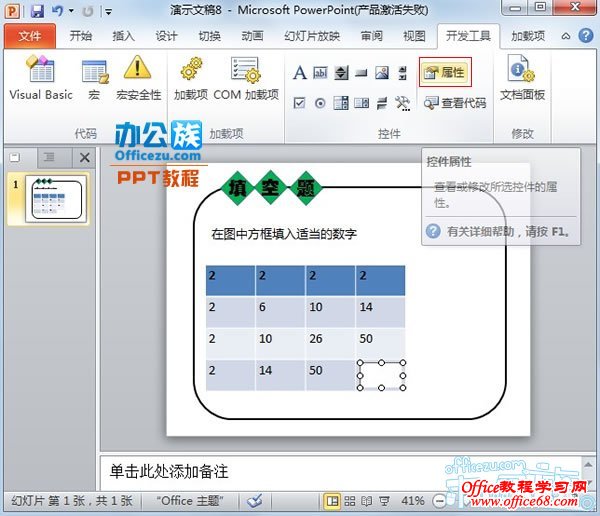The image size is (600, 516).
Task: Switch to outline pane tab
Action: click(50, 157)
